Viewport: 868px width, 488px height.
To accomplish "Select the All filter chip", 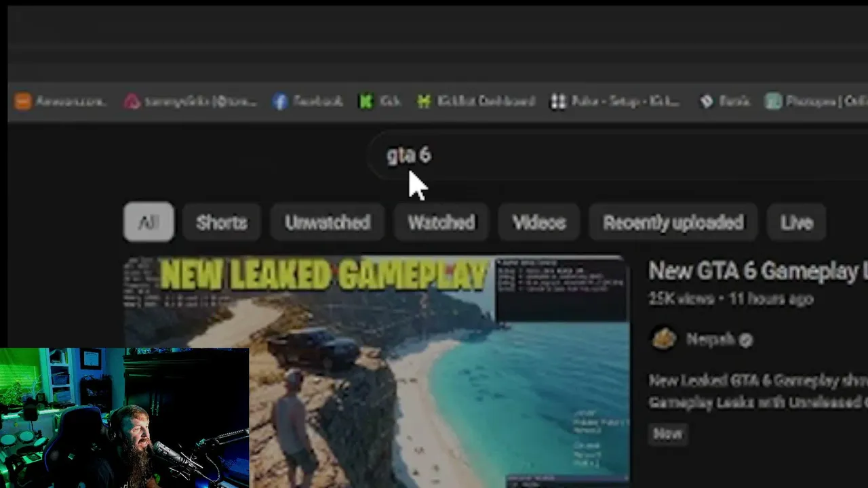I will point(149,222).
